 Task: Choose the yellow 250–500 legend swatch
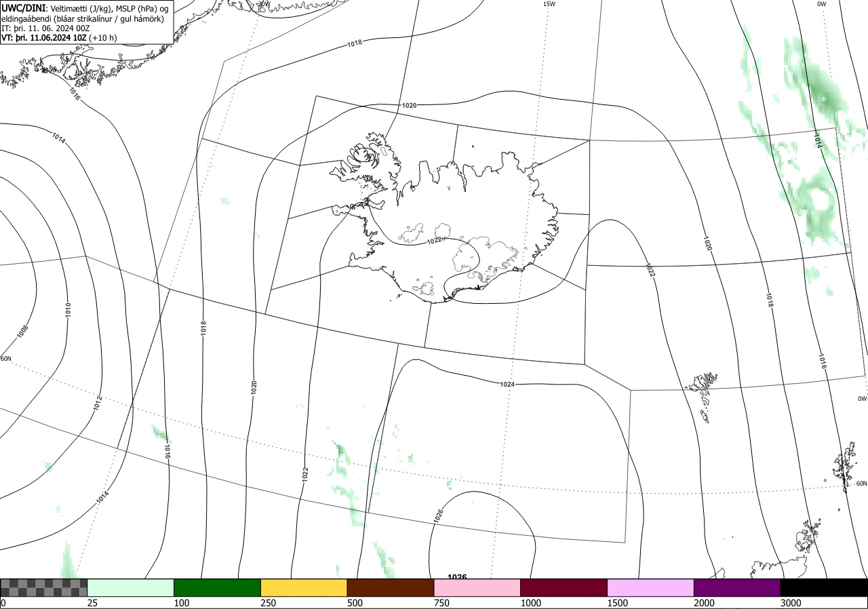[304, 587]
